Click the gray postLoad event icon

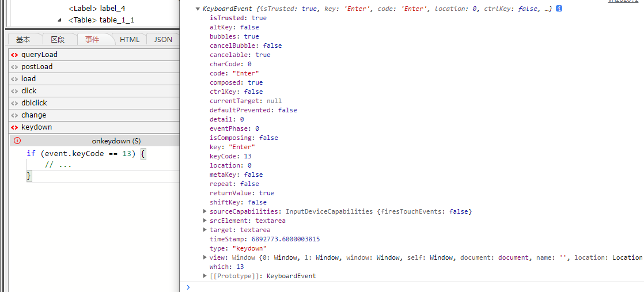pos(14,67)
